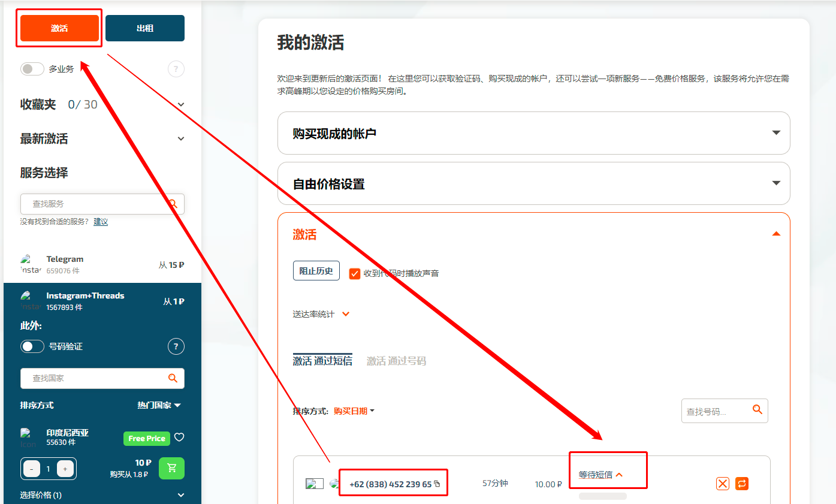Open the help tooltip next to 多业务

pyautogui.click(x=176, y=69)
